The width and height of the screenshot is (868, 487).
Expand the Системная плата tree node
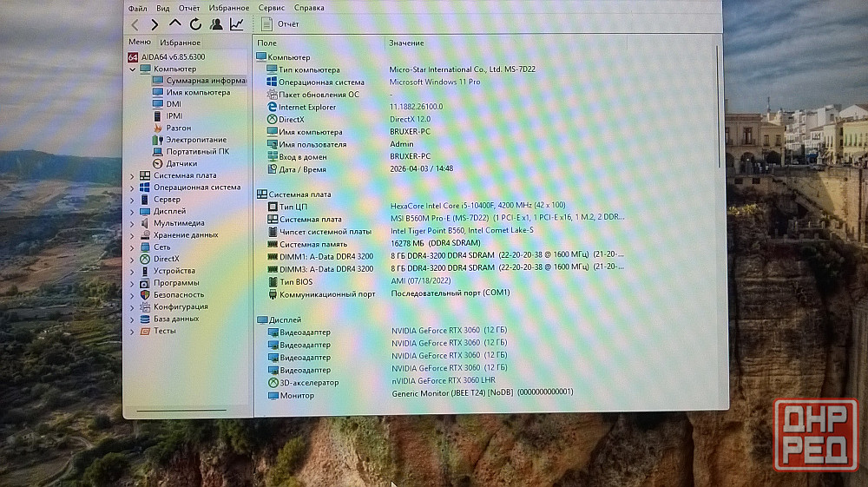(x=133, y=175)
